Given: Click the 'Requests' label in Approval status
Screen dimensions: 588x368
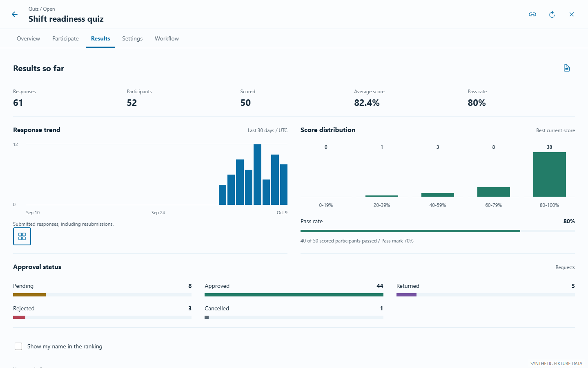Looking at the screenshot, I should (565, 267).
